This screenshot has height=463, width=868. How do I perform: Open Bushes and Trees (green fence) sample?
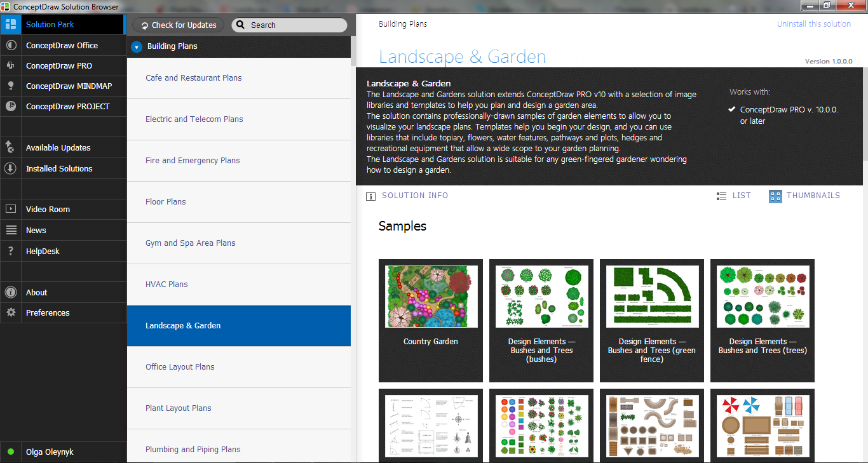coord(652,321)
